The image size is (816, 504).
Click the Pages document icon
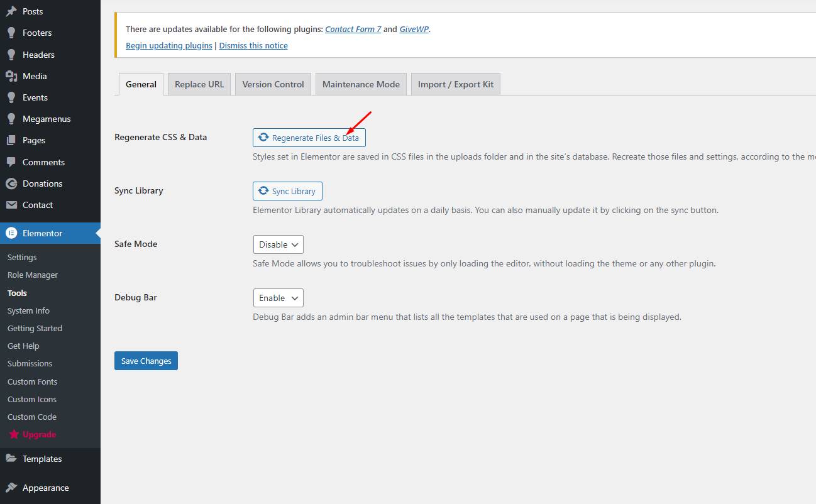(x=11, y=140)
